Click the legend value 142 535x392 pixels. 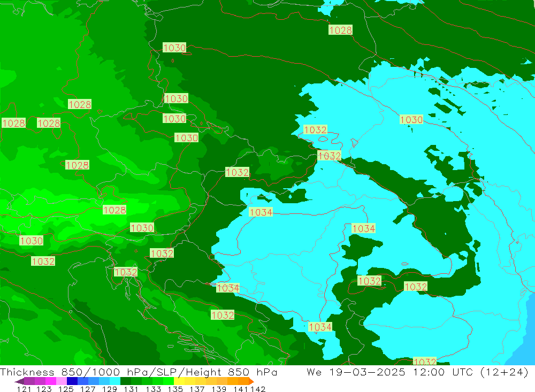click(x=258, y=389)
